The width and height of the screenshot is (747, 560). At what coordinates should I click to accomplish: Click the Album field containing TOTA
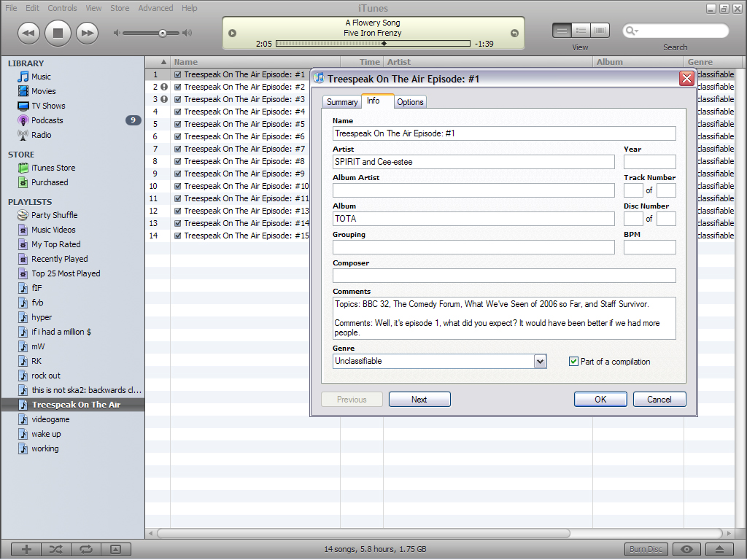(473, 219)
